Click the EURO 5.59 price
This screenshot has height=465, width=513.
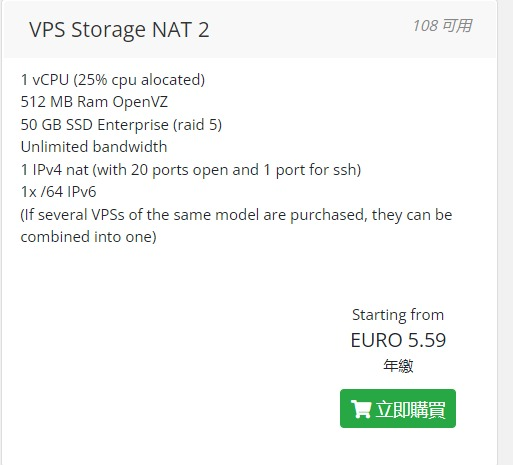click(x=398, y=340)
